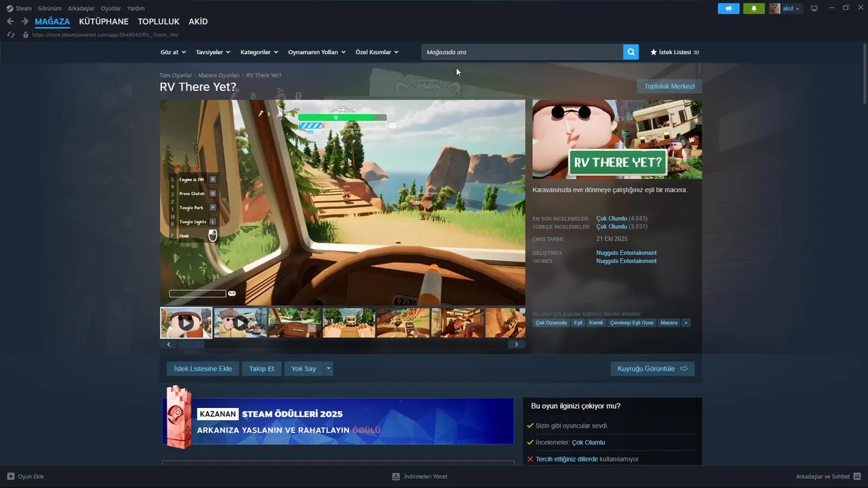
Task: Expand the Özel Kısımlar dropdown
Action: coord(377,52)
